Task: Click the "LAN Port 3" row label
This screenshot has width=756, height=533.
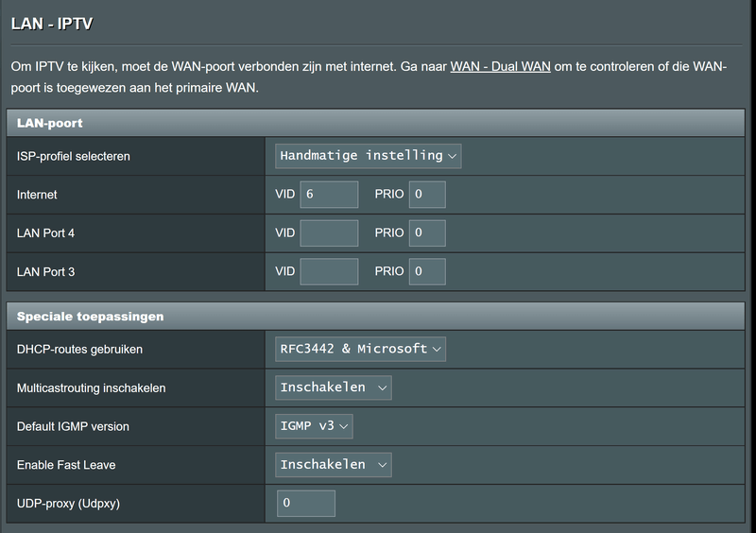Action: [x=46, y=272]
